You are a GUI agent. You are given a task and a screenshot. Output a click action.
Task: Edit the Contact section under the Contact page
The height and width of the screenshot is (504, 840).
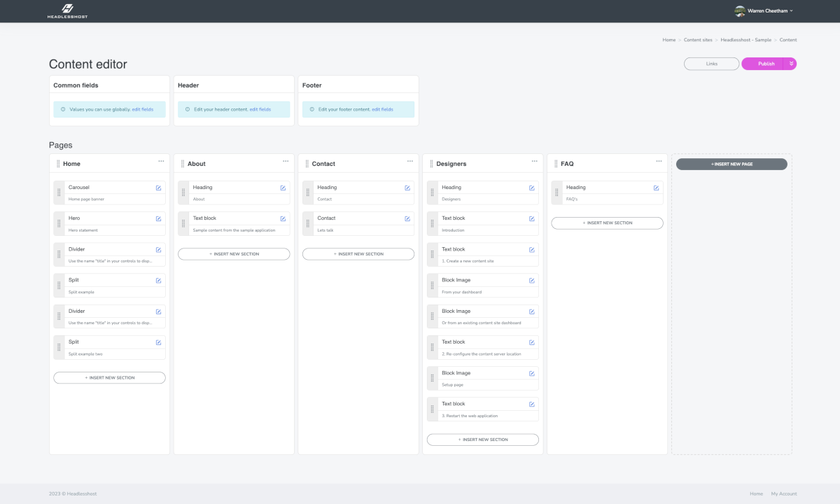click(407, 218)
